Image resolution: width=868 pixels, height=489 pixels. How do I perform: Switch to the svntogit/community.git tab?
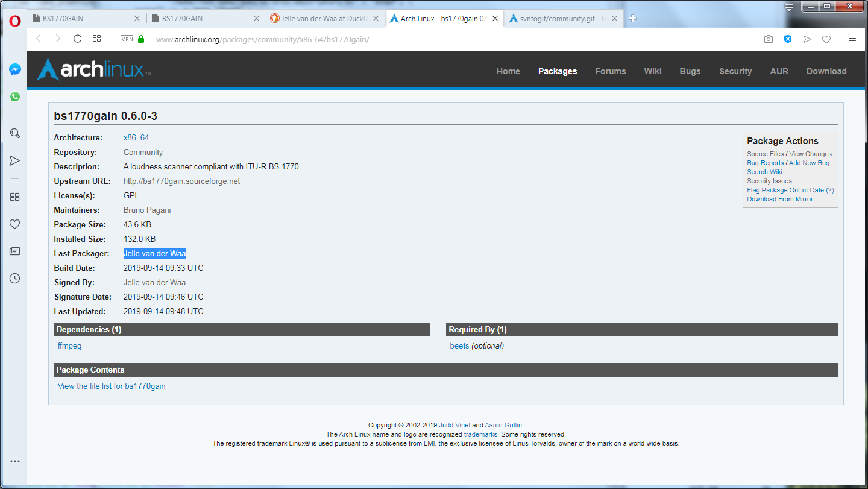point(558,19)
